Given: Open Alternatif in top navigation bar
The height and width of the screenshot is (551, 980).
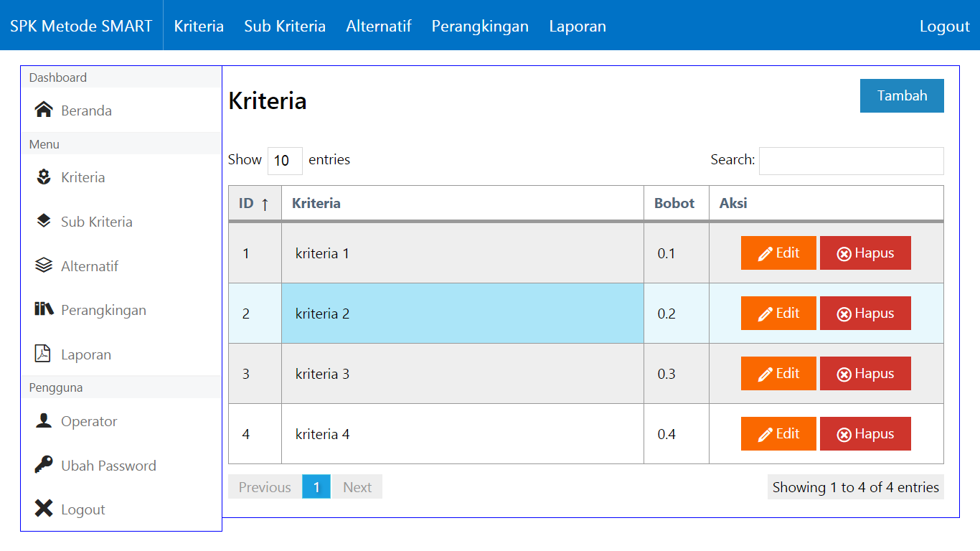Looking at the screenshot, I should (379, 26).
